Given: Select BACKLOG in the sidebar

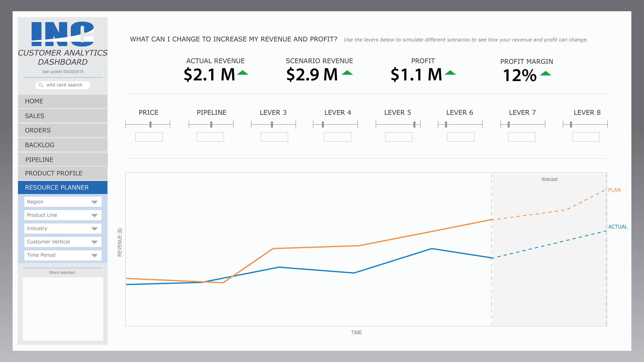Looking at the screenshot, I should [63, 145].
